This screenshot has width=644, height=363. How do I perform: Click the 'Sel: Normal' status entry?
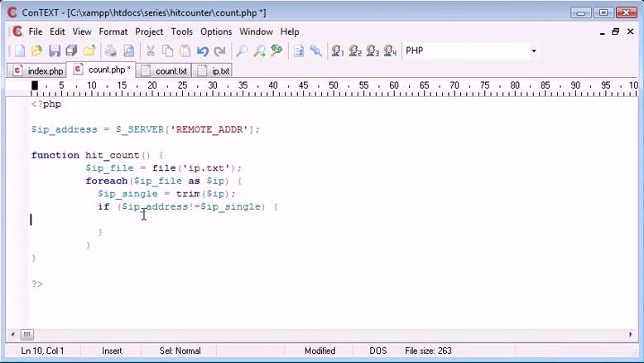point(180,351)
